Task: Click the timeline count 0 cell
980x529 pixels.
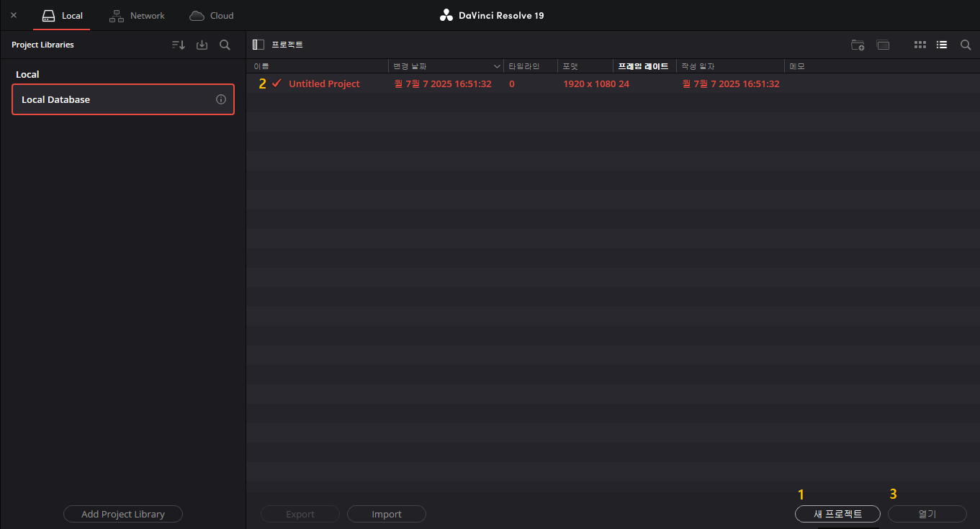Action: (512, 83)
